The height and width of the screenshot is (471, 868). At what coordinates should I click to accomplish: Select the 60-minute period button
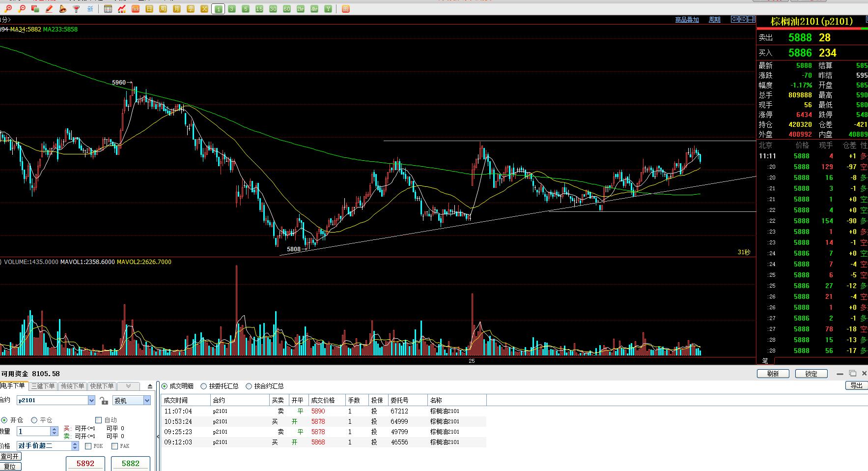[287, 9]
